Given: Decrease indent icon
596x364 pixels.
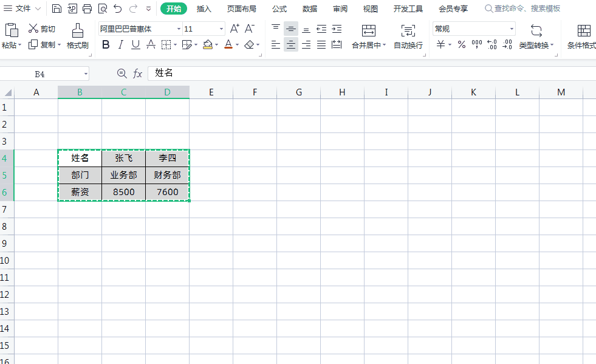Looking at the screenshot, I should click(321, 29).
